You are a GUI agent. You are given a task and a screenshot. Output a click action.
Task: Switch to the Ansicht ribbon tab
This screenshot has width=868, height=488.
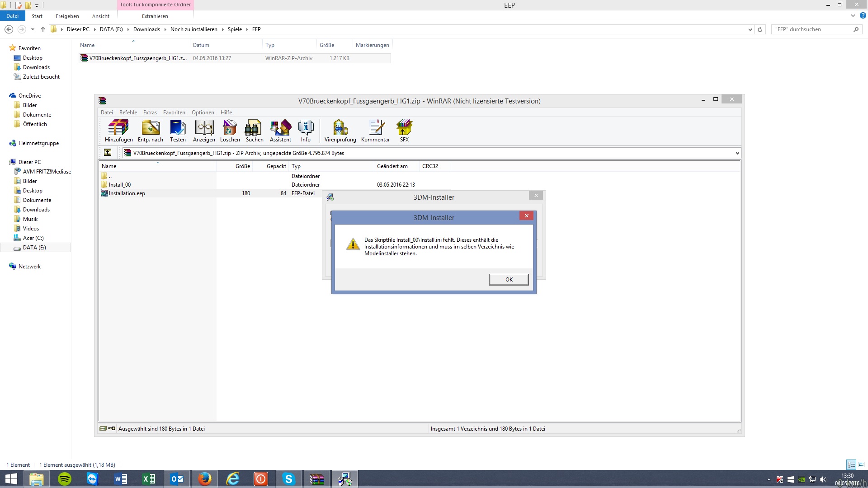[100, 16]
